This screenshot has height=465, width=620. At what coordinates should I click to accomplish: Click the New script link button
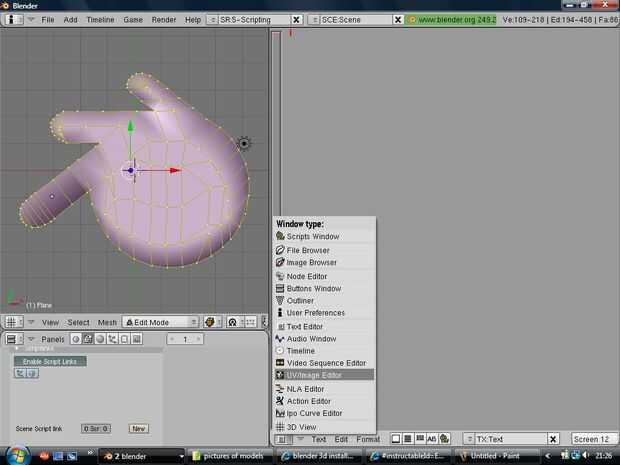click(x=138, y=429)
